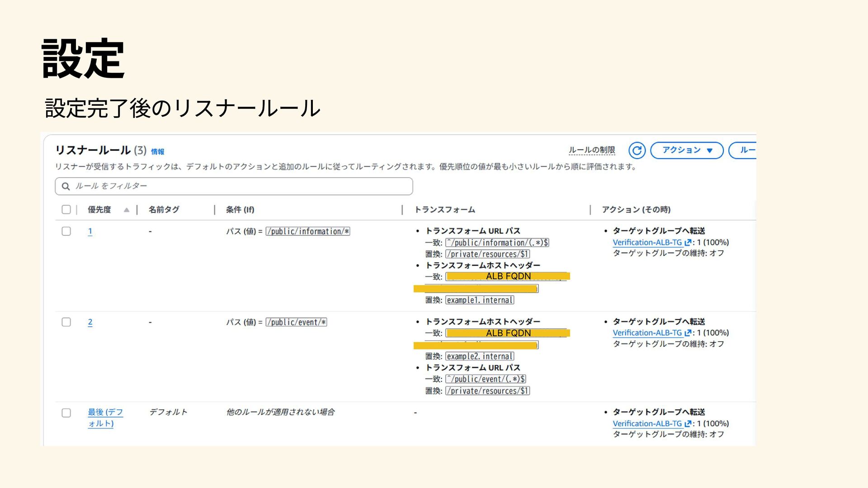Viewport: 868px width, 488px height.
Task: Open the アクション dropdown menu
Action: pos(686,150)
